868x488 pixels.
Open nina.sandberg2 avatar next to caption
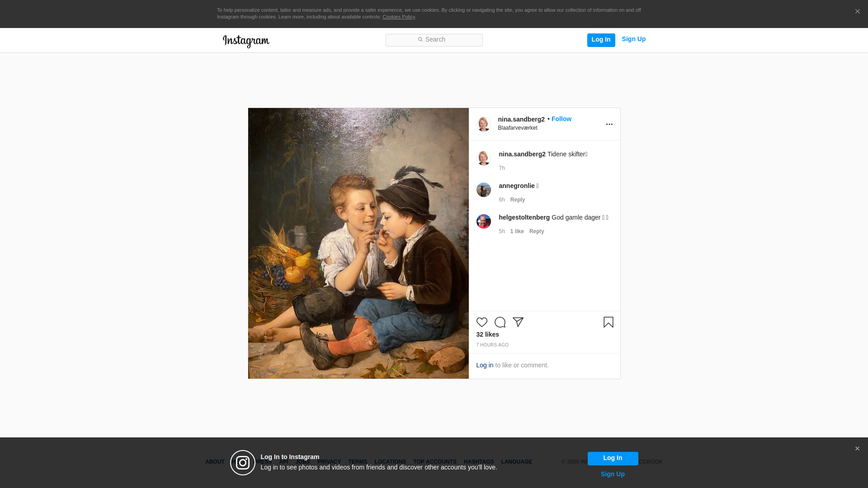484,158
